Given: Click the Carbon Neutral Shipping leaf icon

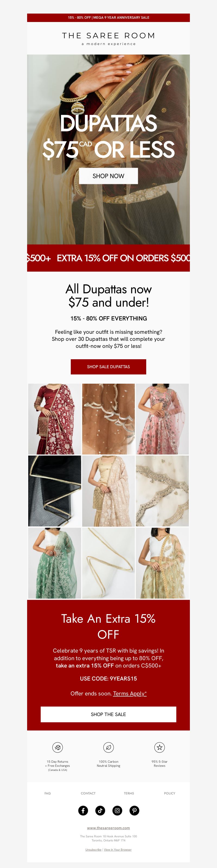Looking at the screenshot, I should (x=108, y=747).
